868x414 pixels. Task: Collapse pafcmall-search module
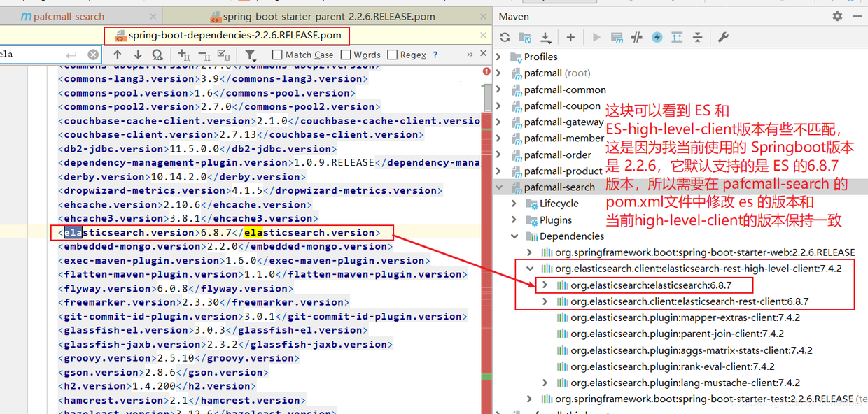[x=498, y=187]
